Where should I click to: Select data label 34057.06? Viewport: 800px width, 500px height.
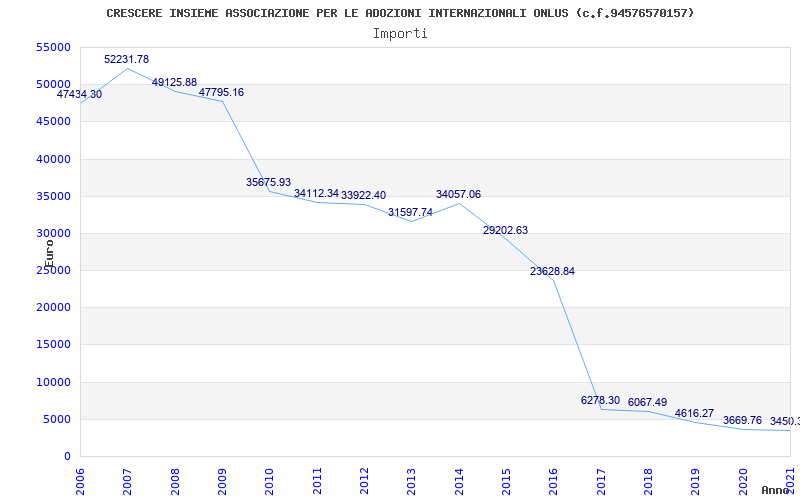[x=458, y=194]
